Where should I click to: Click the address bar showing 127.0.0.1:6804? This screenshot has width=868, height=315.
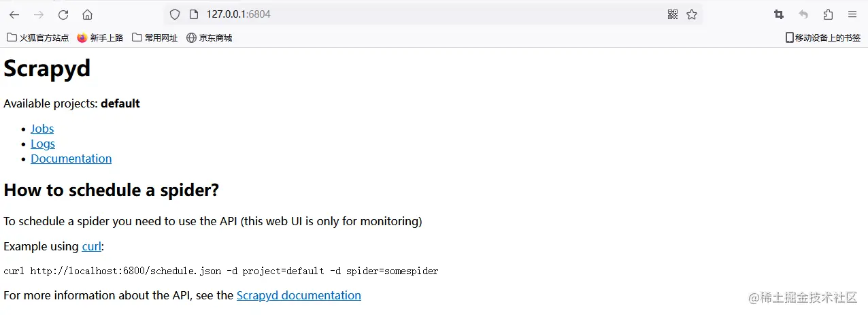click(422, 14)
